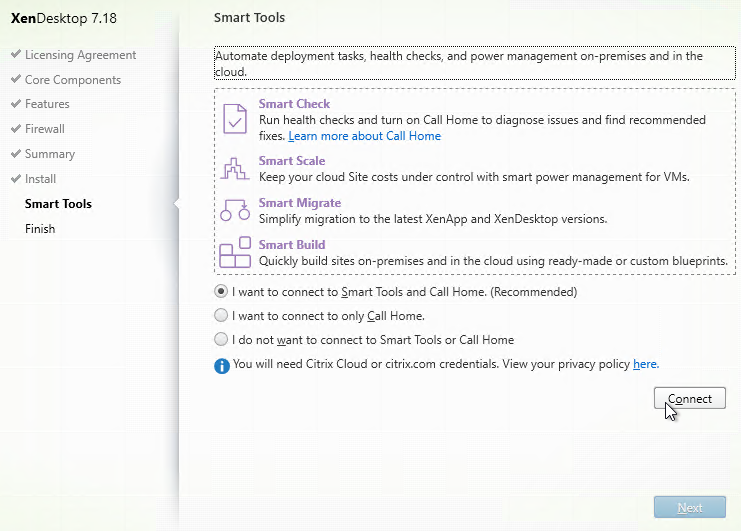Jump to the Finish step
This screenshot has width=741, height=531.
pos(40,229)
